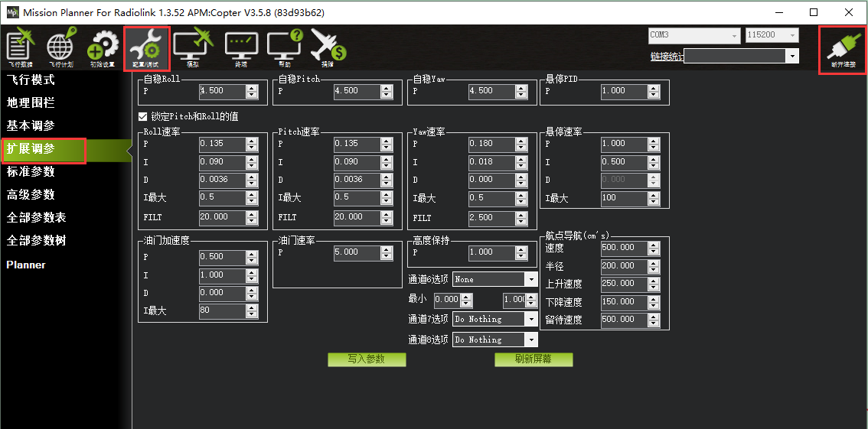Click the 断开连接 disconnect plug icon

(x=843, y=50)
